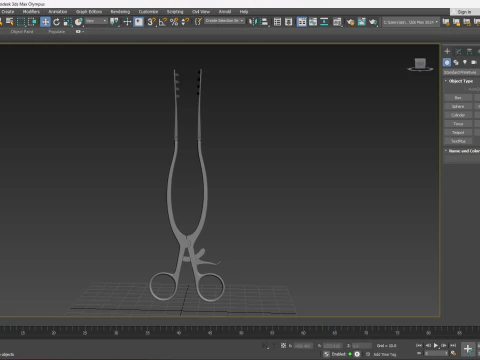Click the Render Production teapot icon
The image size is (480, 360).
pos(373,22)
